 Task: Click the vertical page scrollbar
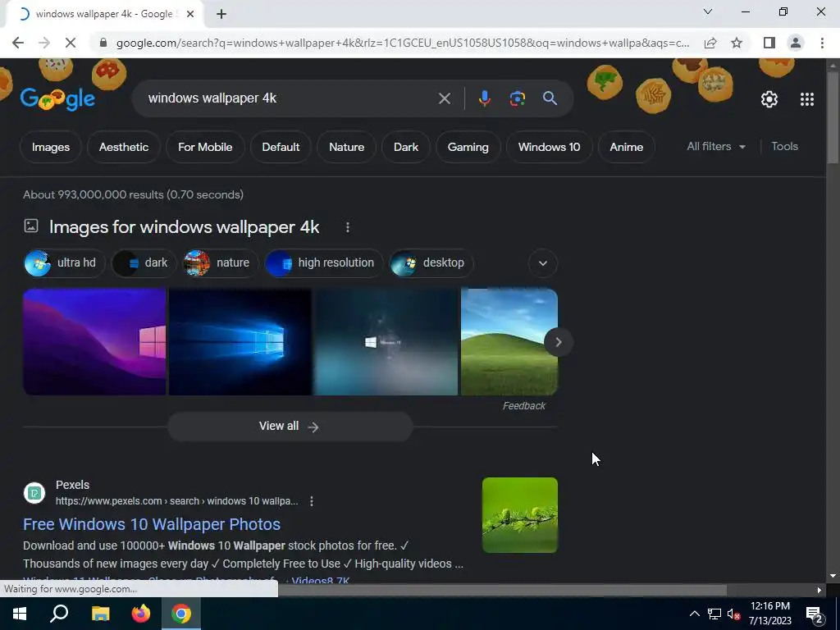pos(833,118)
